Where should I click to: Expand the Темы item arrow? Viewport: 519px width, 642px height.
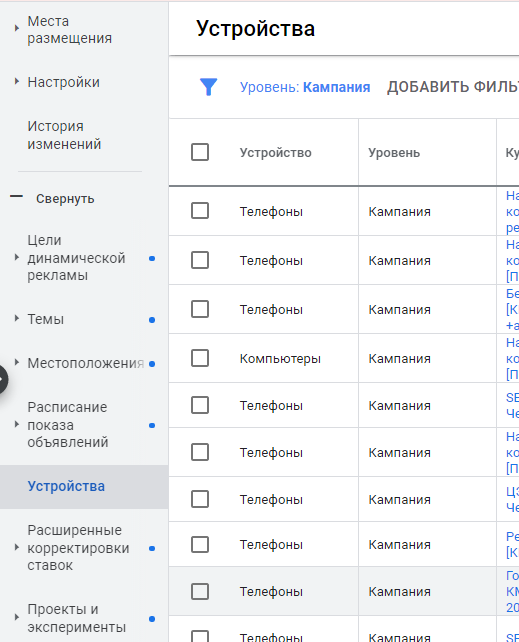(16, 318)
